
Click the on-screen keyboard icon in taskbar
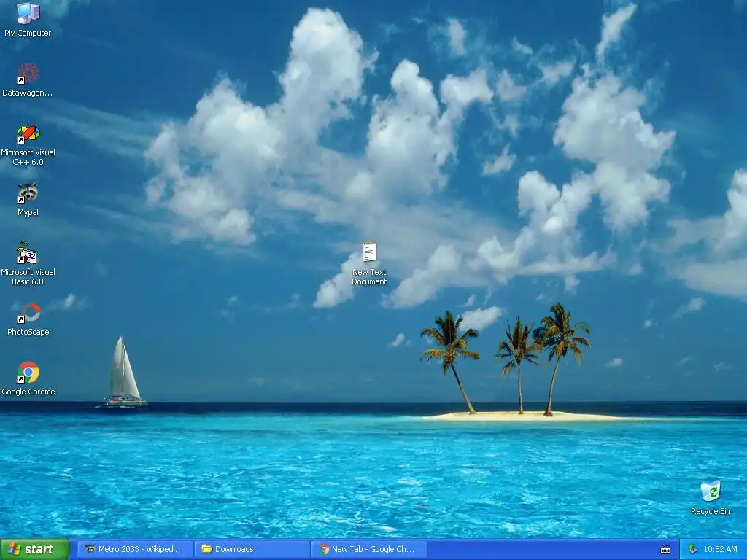click(665, 550)
